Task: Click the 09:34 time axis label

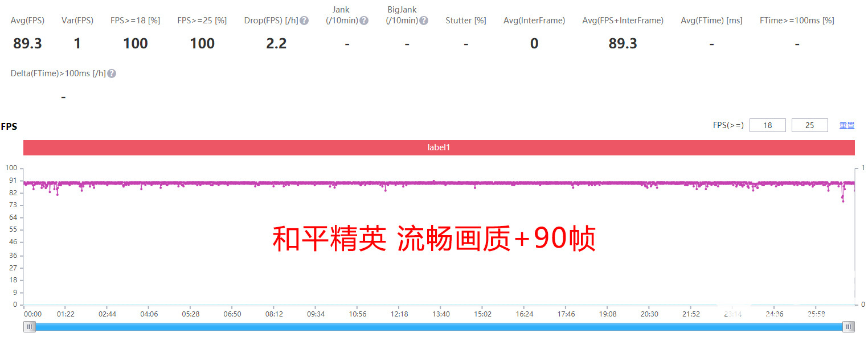Action: tap(316, 314)
